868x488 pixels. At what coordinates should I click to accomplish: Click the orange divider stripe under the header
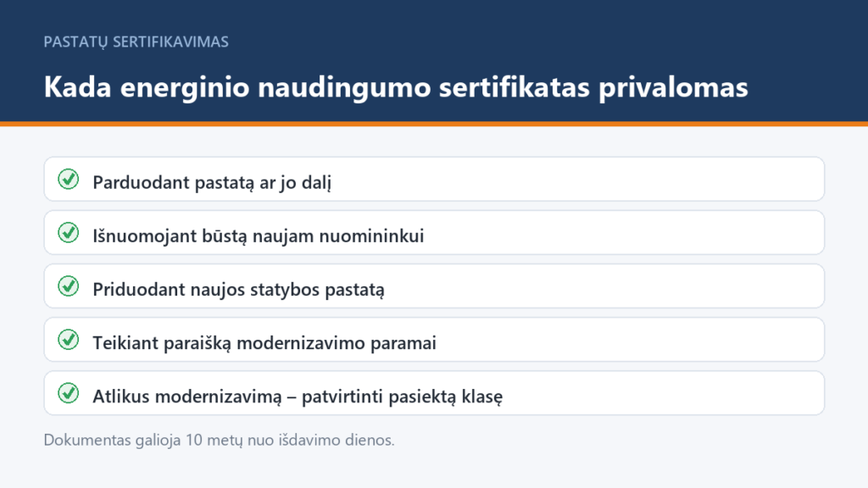pyautogui.click(x=434, y=124)
